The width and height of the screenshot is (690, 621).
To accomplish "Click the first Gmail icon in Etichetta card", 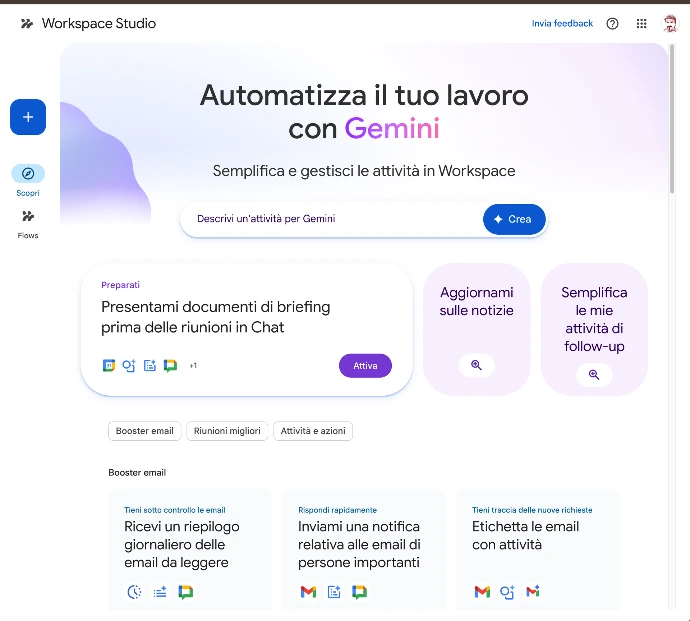I will [482, 592].
